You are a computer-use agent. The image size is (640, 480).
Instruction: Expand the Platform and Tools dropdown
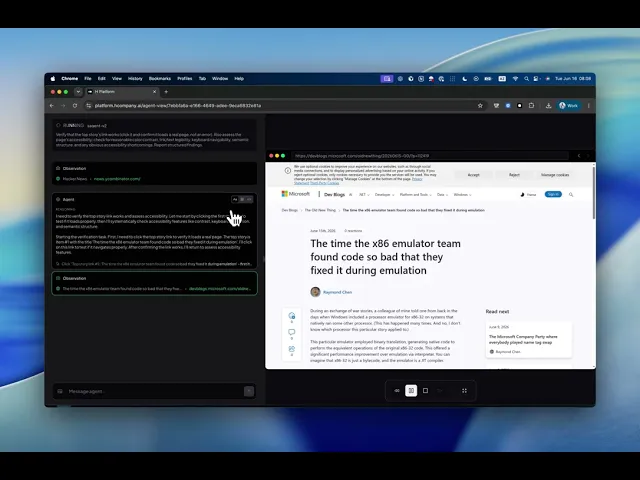[416, 195]
